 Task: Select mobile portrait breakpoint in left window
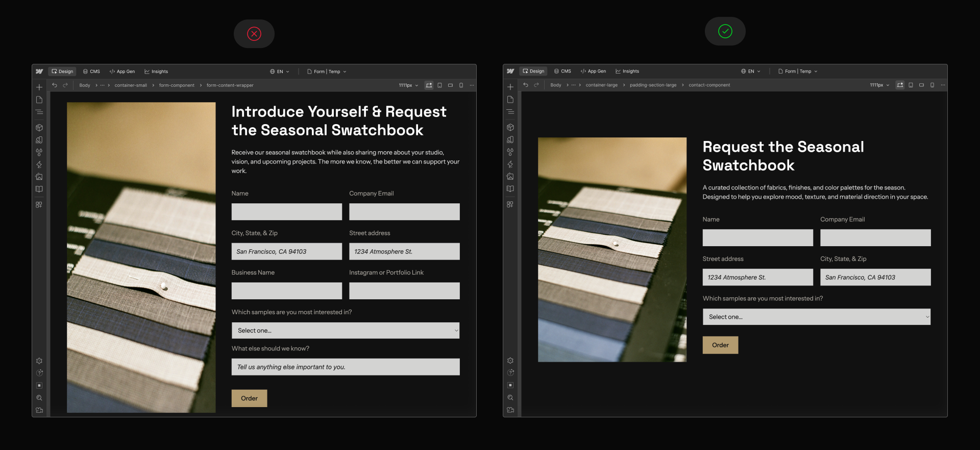461,85
